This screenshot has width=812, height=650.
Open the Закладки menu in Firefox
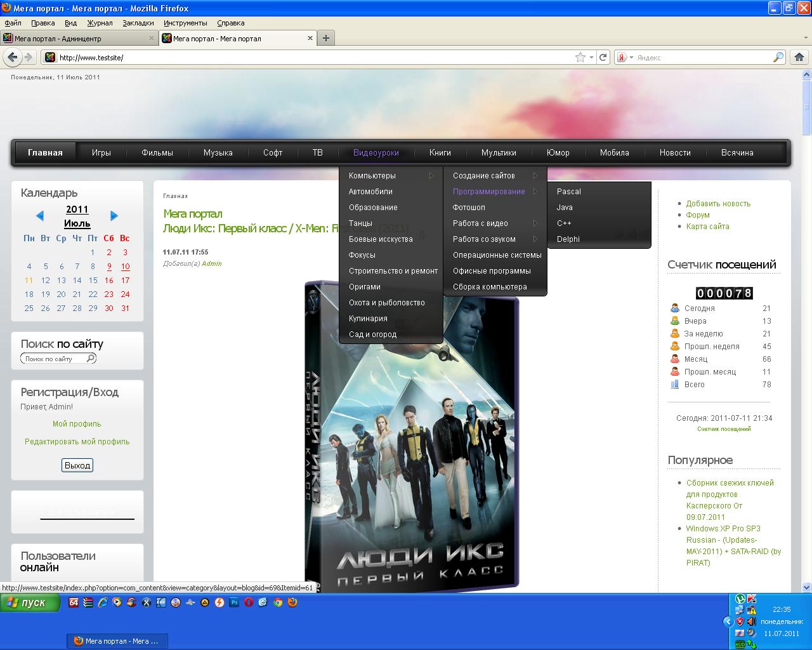[x=138, y=23]
